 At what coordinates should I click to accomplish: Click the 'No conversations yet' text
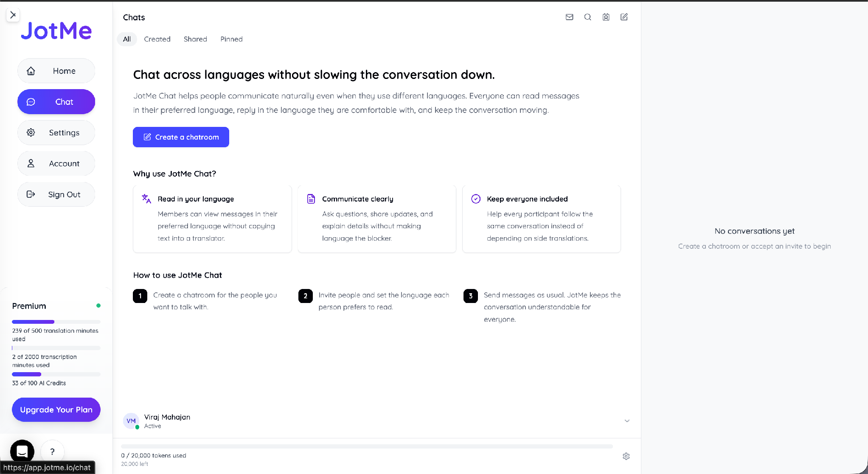tap(754, 231)
